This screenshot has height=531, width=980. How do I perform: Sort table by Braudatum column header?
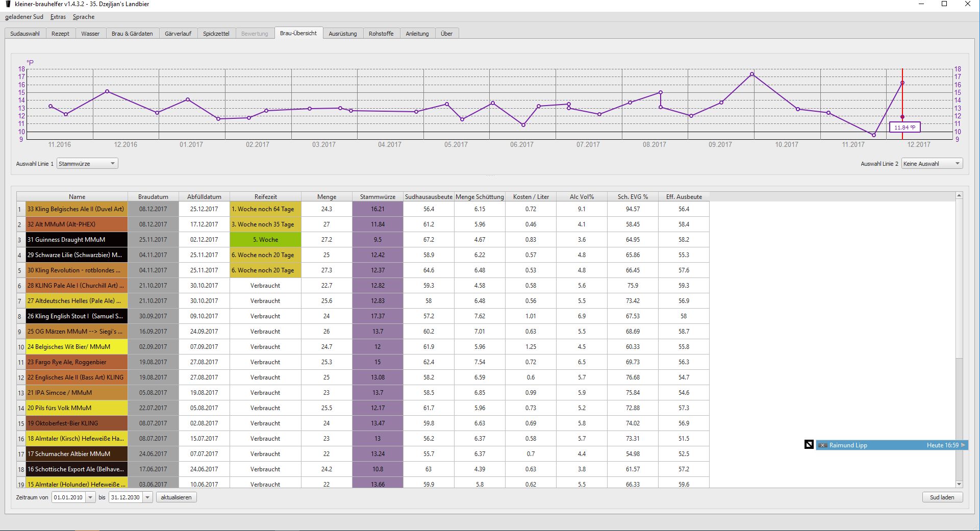(153, 196)
